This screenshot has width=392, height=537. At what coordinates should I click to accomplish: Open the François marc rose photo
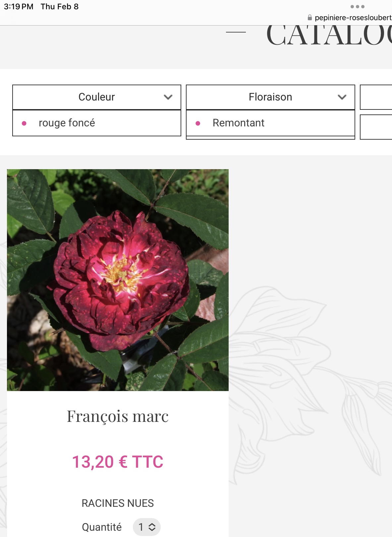[118, 280]
